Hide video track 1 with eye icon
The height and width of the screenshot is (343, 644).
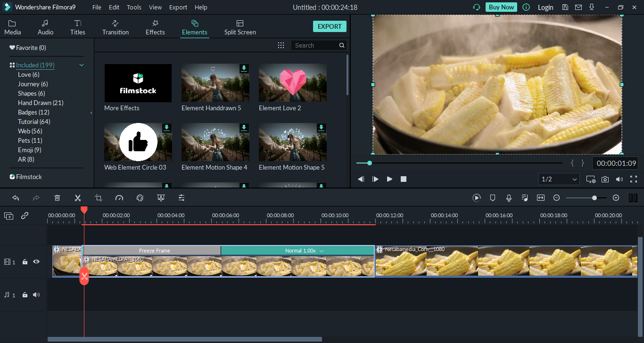(x=36, y=261)
